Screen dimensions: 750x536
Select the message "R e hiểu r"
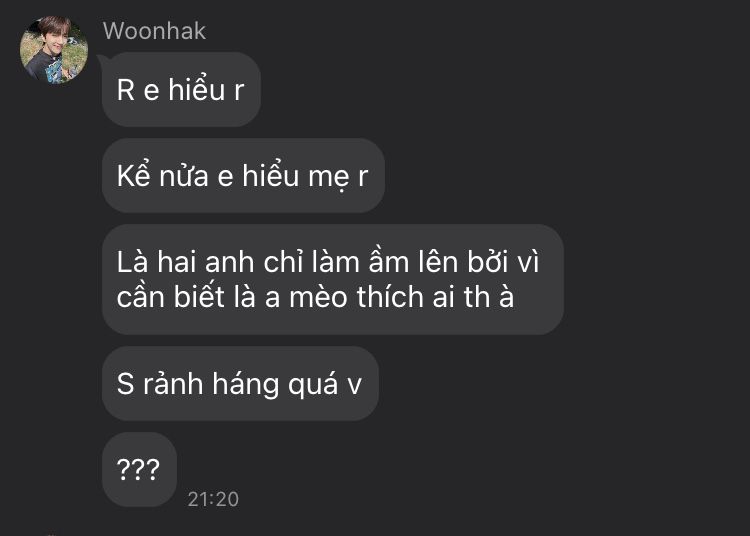point(181,89)
